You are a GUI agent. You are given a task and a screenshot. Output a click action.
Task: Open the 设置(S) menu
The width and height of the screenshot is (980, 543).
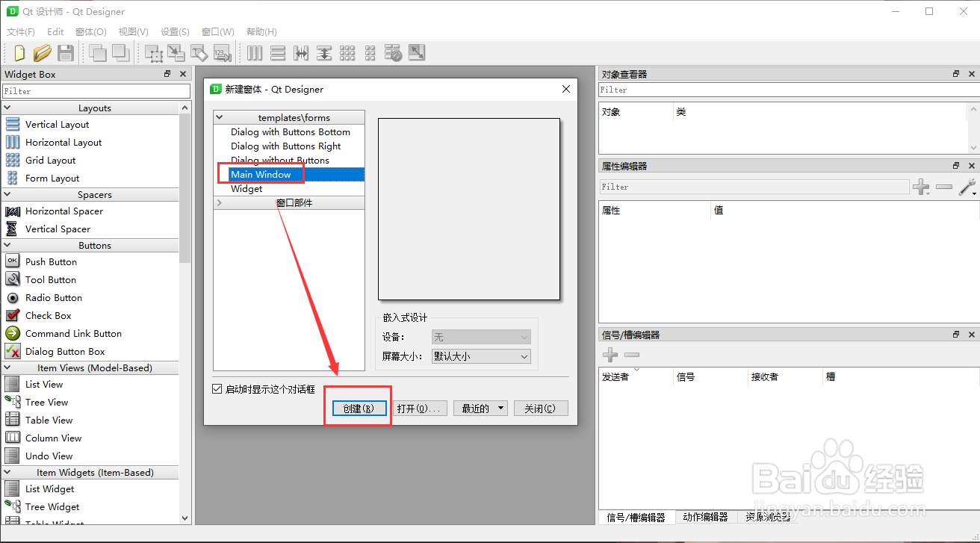(175, 31)
